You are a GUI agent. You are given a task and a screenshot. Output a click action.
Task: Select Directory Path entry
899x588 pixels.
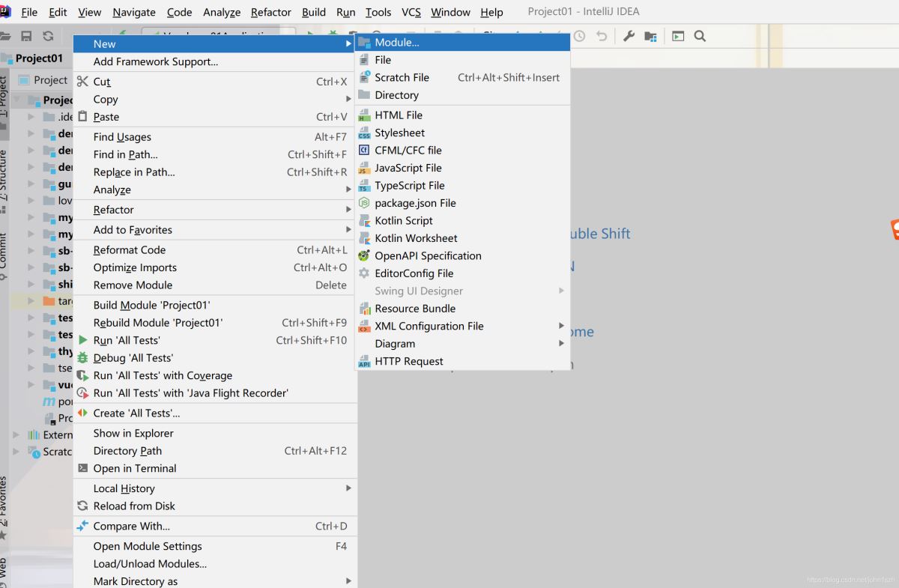pos(215,451)
